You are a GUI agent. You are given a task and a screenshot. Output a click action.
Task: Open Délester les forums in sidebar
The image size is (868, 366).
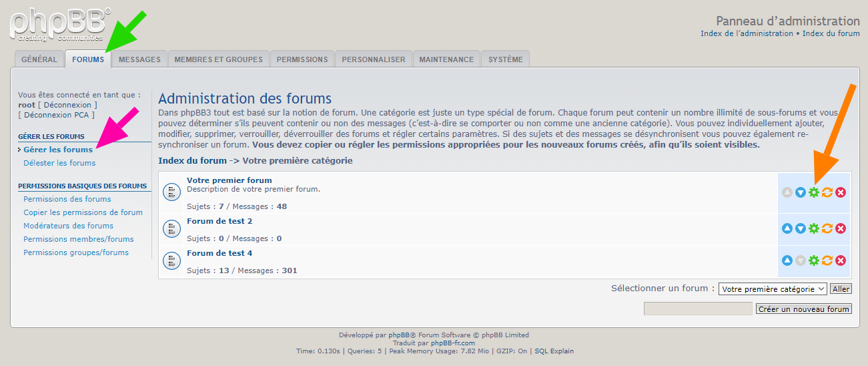[59, 163]
